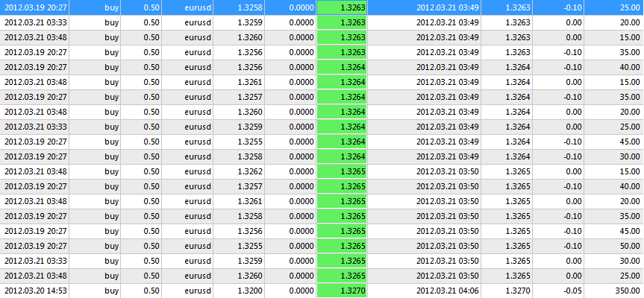Screen dimensions: 644x298
Task: Click green 1.3263 cell in row with profit 35.00
Action: click(342, 52)
